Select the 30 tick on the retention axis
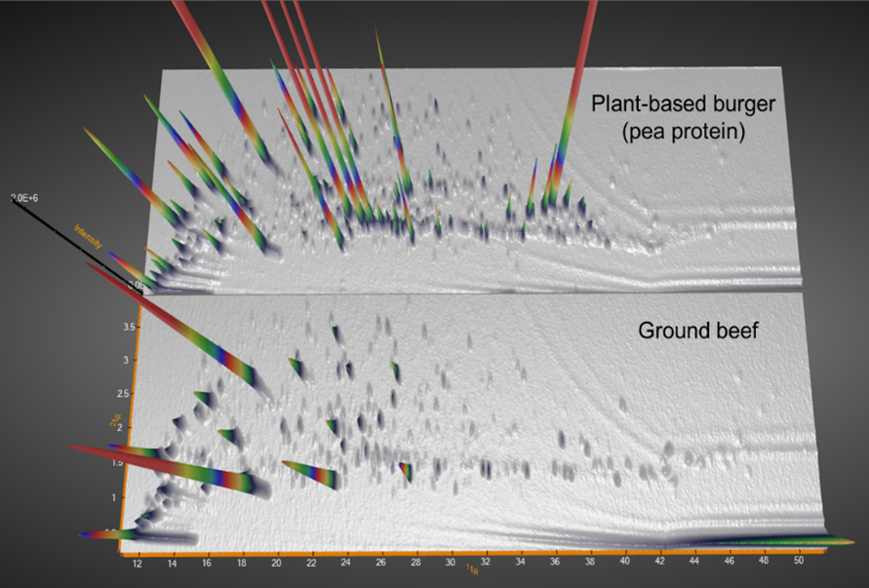869x588 pixels. 451,565
